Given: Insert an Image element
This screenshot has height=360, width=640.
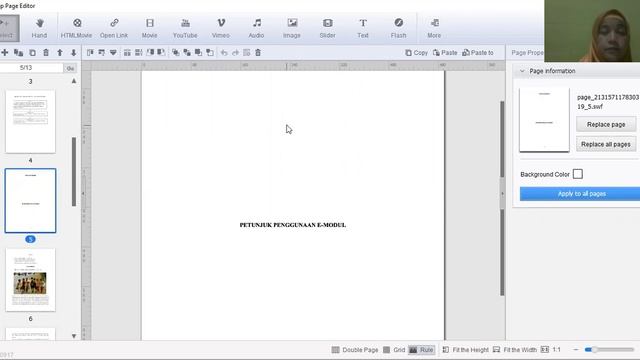Looking at the screenshot, I should pyautogui.click(x=292, y=28).
